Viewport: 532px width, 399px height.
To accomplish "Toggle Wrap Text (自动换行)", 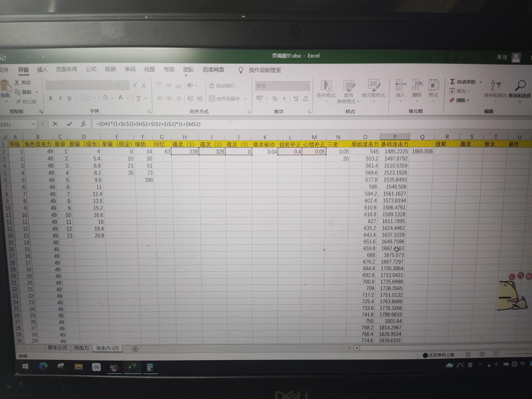I will click(x=222, y=86).
